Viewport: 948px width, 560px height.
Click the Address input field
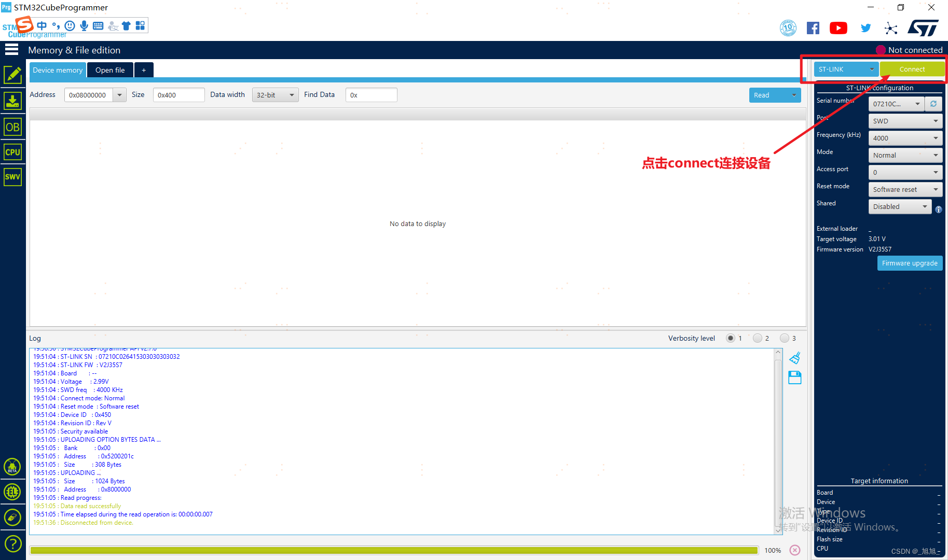pos(89,95)
